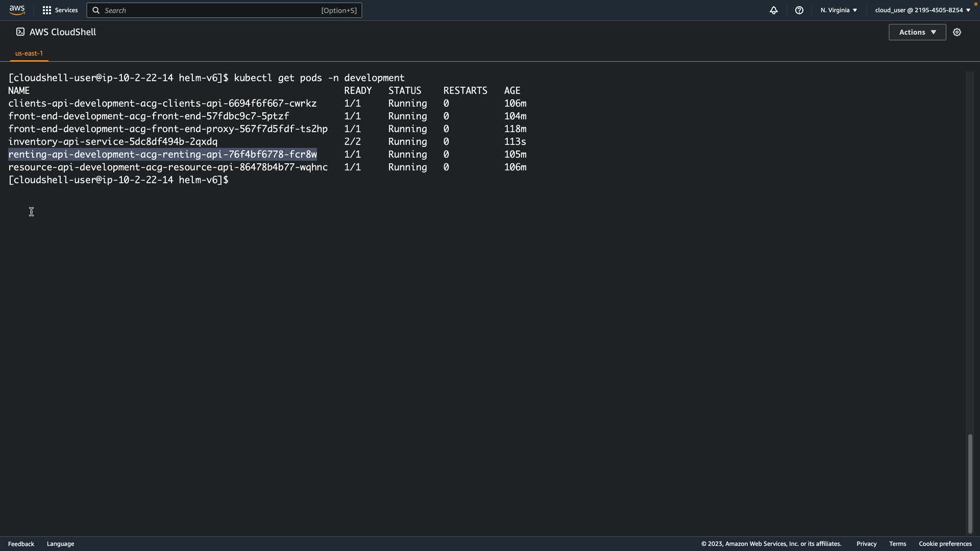Click the search magnifier icon
Viewport: 980px width, 551px height.
pyautogui.click(x=95, y=10)
